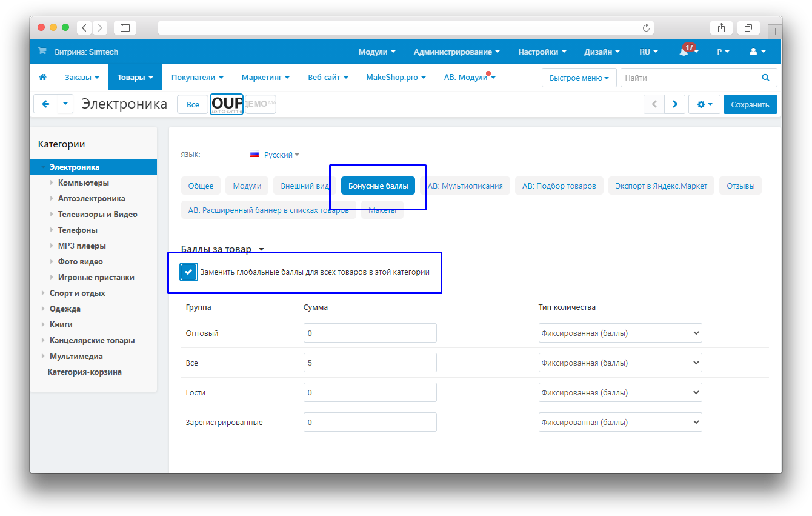Click the Сохранить button
Screen dimensions: 812x516
(x=750, y=104)
